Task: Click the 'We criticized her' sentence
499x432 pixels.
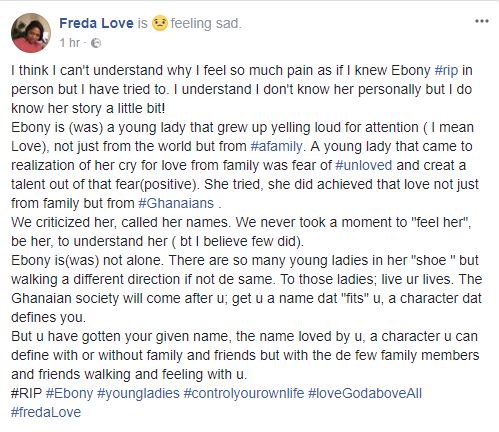Action: [x=121, y=222]
